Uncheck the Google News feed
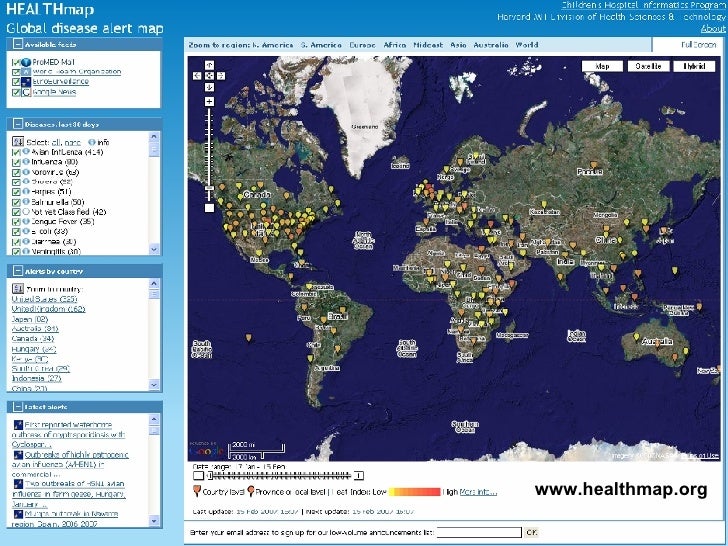The height and width of the screenshot is (546, 728). 16,92
